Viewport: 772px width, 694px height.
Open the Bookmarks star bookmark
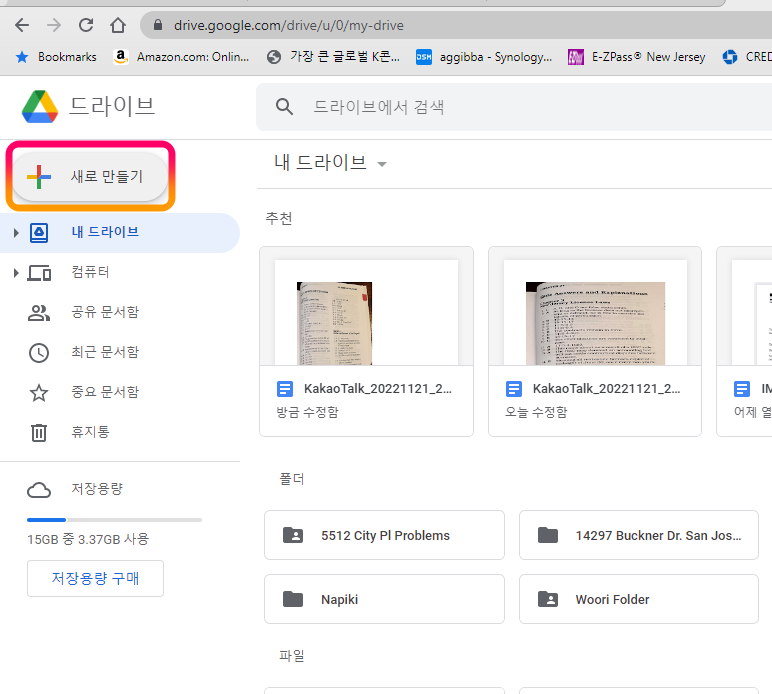56,57
